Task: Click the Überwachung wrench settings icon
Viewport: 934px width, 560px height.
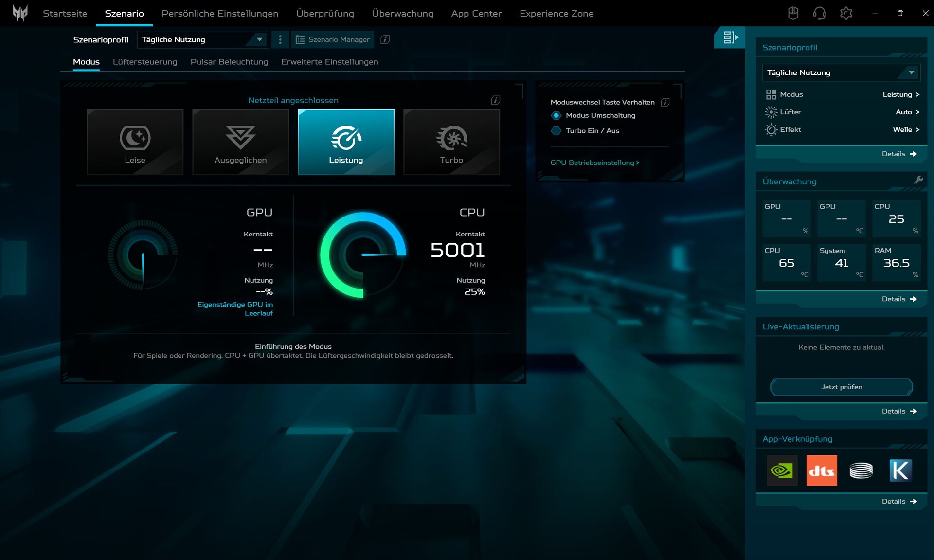Action: [918, 180]
